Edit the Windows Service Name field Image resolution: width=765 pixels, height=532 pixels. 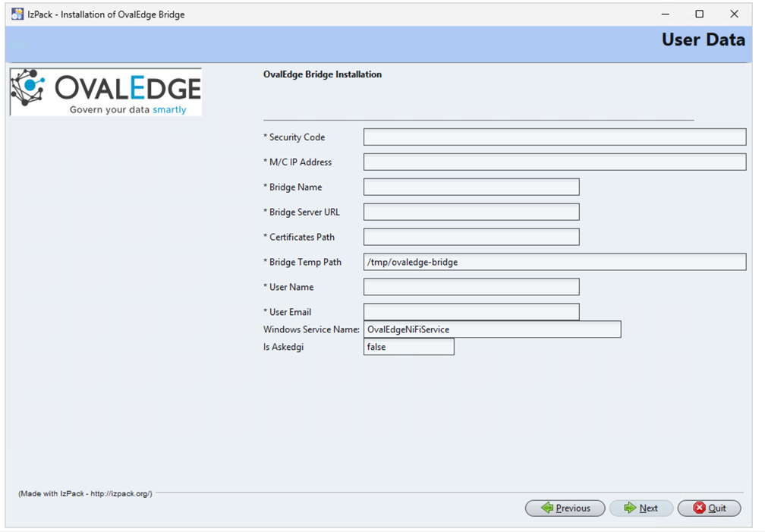(493, 329)
